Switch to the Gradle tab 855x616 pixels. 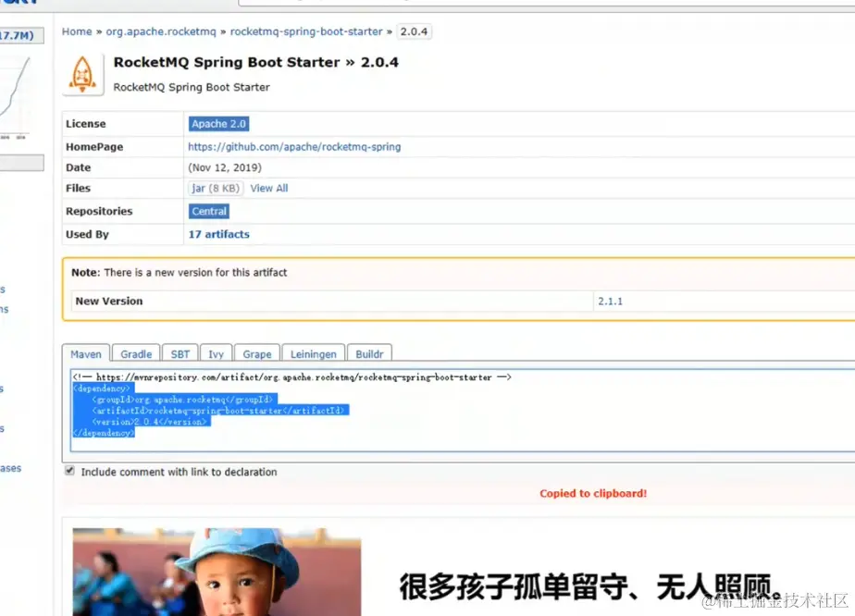(x=136, y=353)
